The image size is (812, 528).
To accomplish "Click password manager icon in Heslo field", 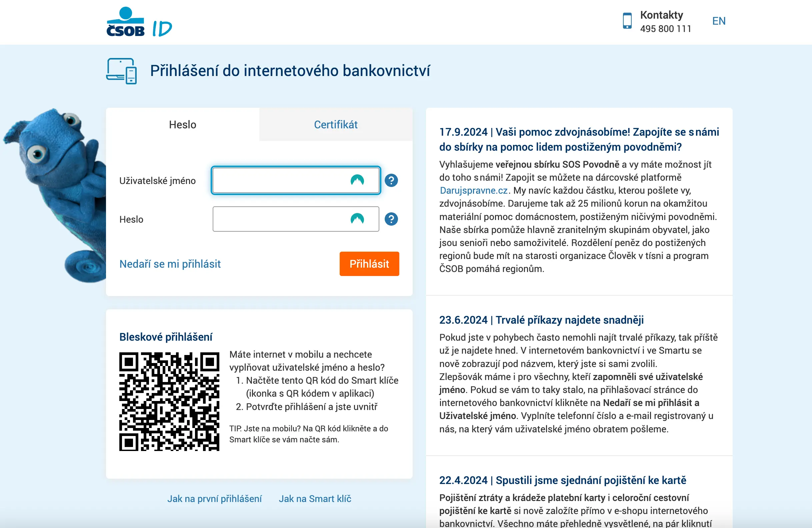I will pyautogui.click(x=357, y=219).
